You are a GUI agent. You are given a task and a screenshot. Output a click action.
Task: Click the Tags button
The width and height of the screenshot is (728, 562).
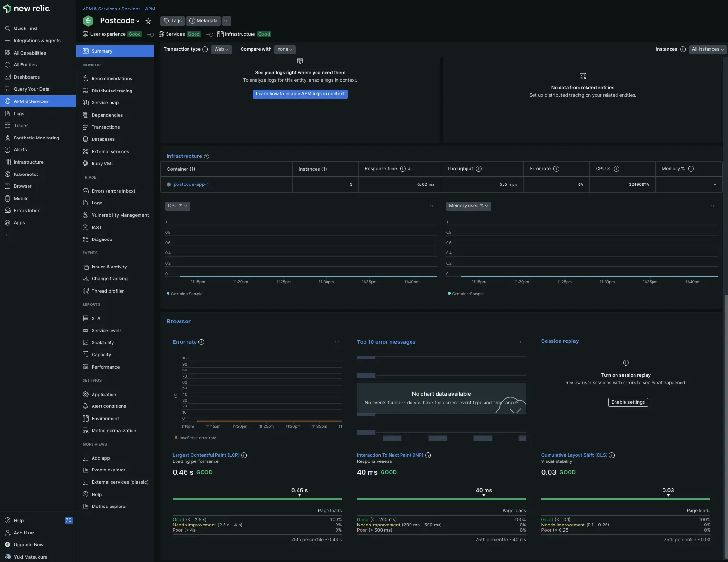173,21
